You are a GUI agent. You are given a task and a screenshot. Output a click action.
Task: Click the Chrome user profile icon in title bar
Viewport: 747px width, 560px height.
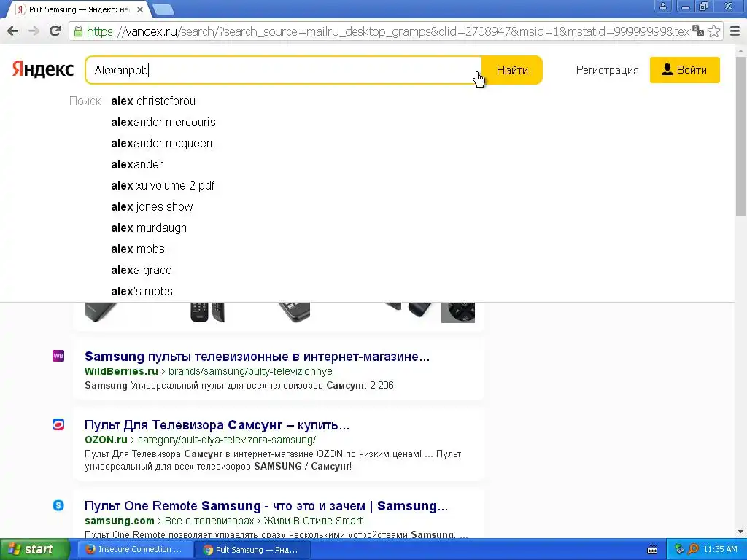(662, 6)
